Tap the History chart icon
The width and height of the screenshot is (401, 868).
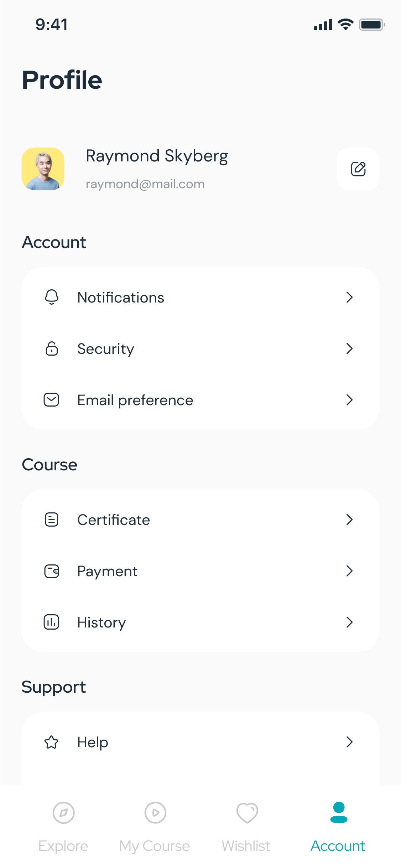point(52,622)
